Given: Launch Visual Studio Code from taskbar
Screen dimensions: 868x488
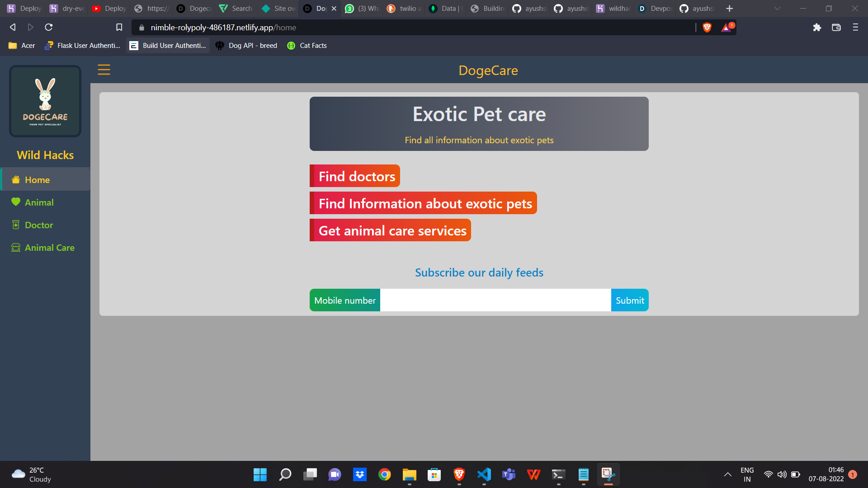Looking at the screenshot, I should (484, 474).
